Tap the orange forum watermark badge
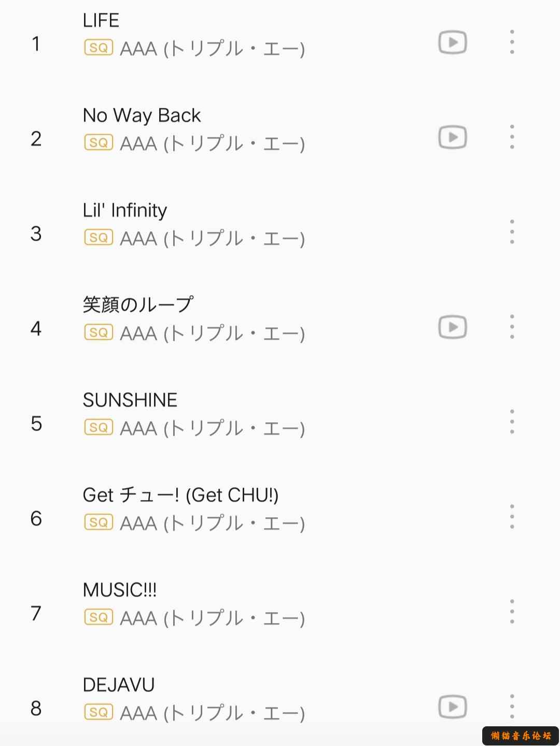This screenshot has height=746, width=560. [x=521, y=736]
